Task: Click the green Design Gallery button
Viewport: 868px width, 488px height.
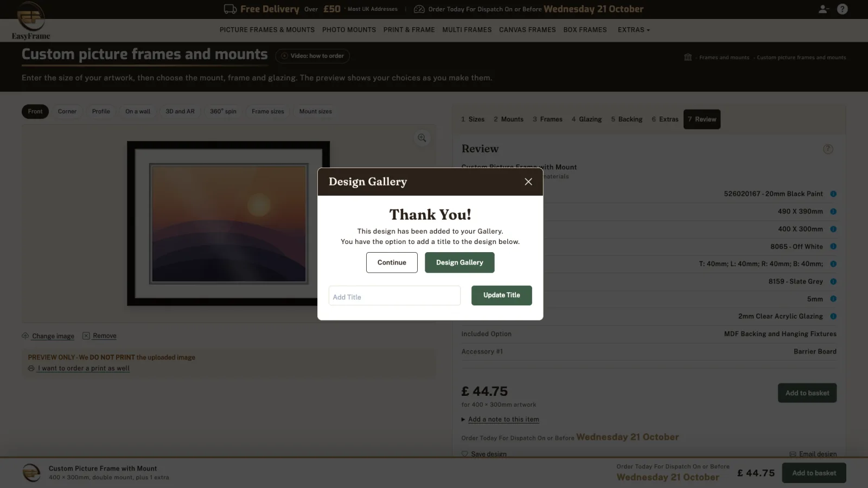Action: (459, 262)
